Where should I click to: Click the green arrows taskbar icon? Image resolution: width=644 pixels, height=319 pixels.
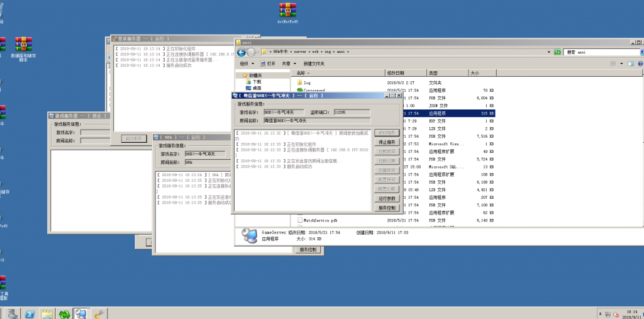[64, 315]
